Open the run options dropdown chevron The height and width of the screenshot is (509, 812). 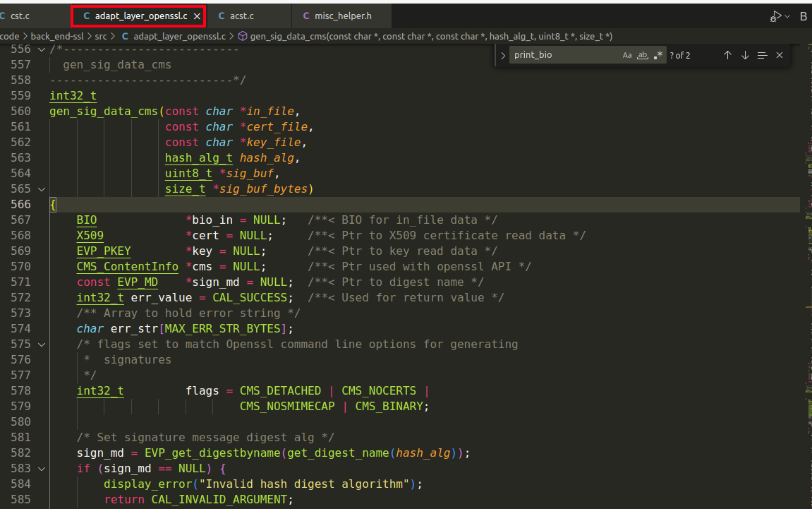787,16
